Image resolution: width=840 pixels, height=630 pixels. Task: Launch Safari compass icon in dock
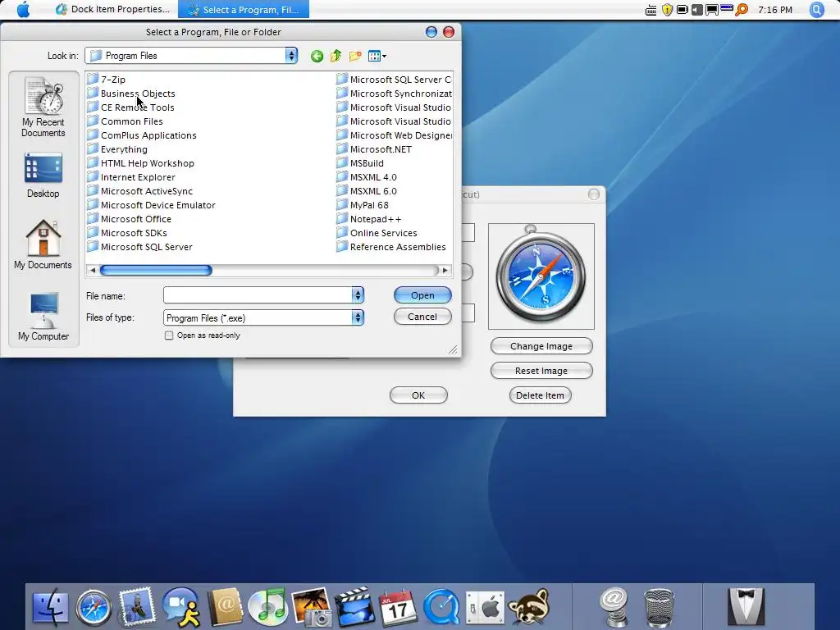tap(94, 608)
